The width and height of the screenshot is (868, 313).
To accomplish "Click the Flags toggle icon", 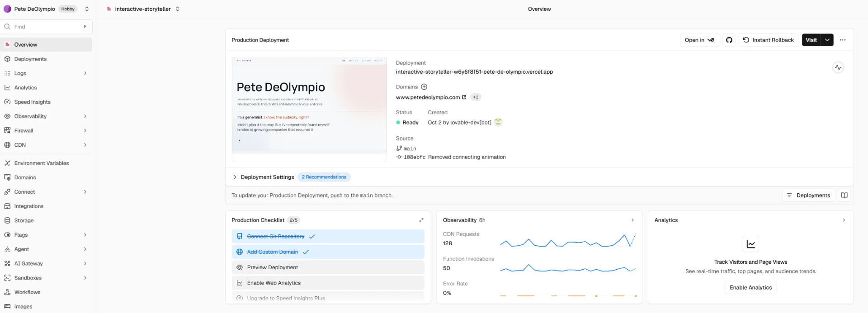I will click(x=7, y=235).
